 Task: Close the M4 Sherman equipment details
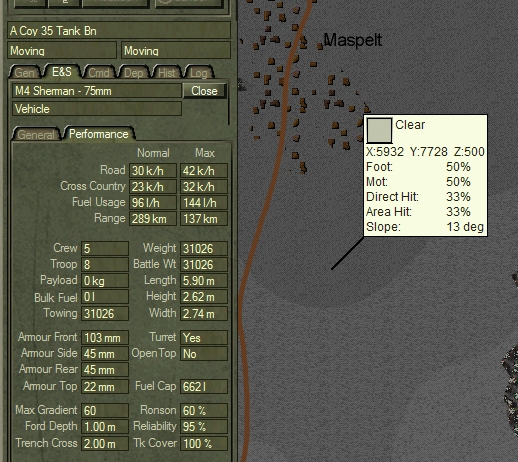(204, 91)
